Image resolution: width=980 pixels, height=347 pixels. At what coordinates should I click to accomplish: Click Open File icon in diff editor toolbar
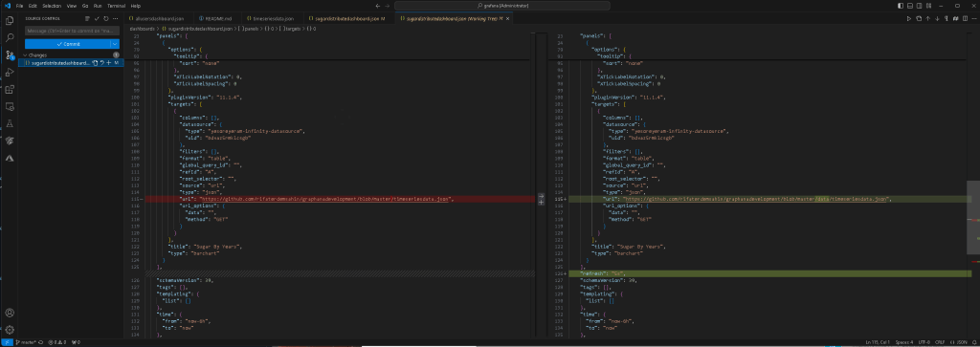[x=918, y=19]
